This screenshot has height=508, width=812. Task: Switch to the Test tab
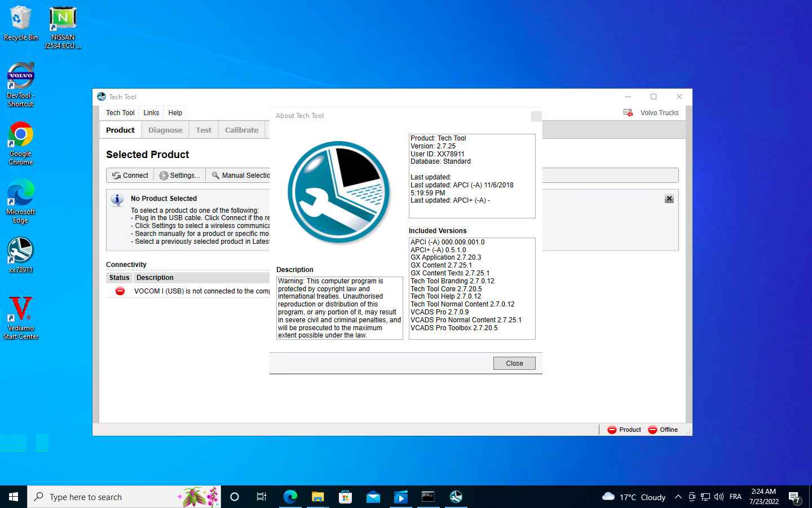[x=204, y=130]
